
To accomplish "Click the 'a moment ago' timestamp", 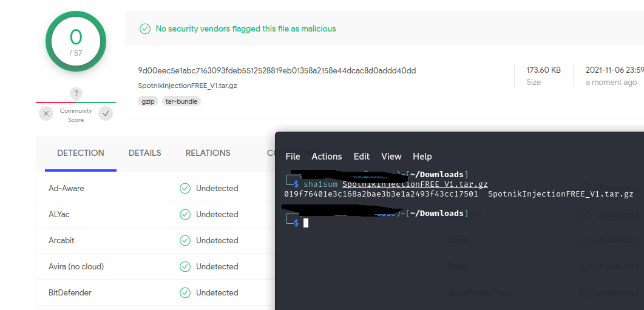I will click(x=611, y=82).
